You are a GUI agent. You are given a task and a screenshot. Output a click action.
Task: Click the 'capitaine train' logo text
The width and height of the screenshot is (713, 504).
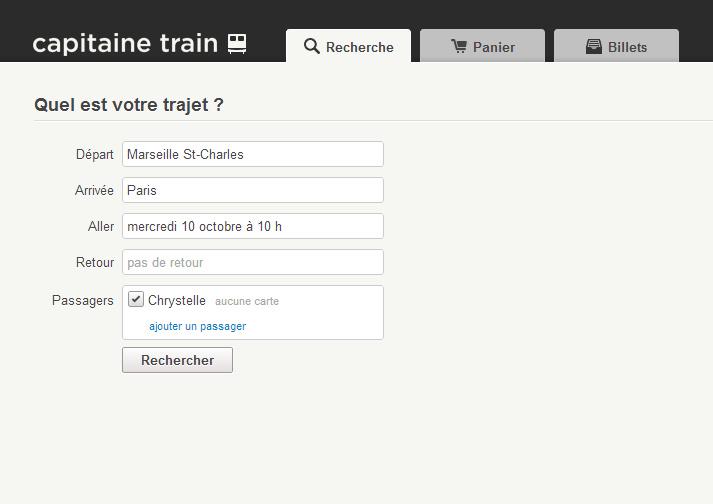click(125, 43)
